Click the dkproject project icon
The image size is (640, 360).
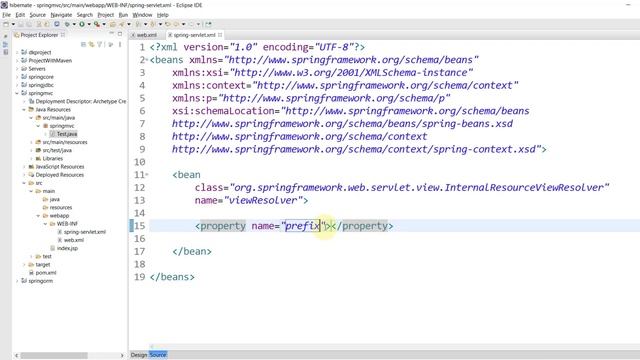(24, 52)
